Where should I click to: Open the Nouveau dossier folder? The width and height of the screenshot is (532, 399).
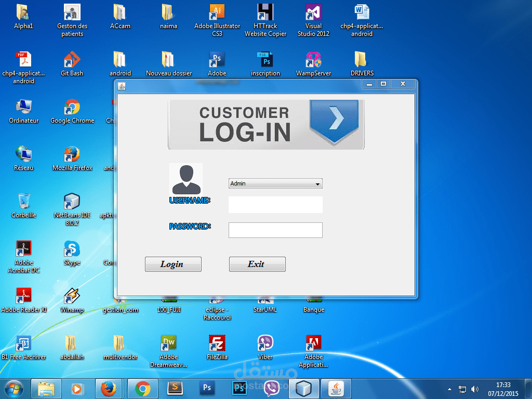coord(169,64)
